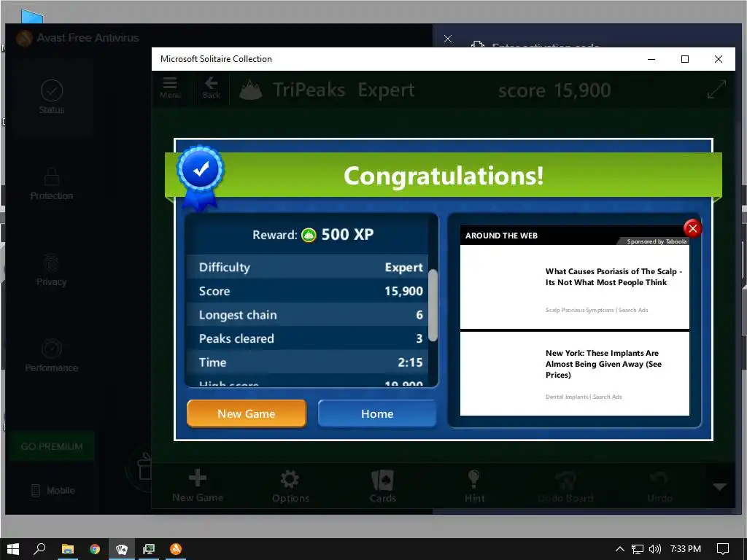Click GO PREMIUM in Avast window
747x560 pixels.
[52, 447]
